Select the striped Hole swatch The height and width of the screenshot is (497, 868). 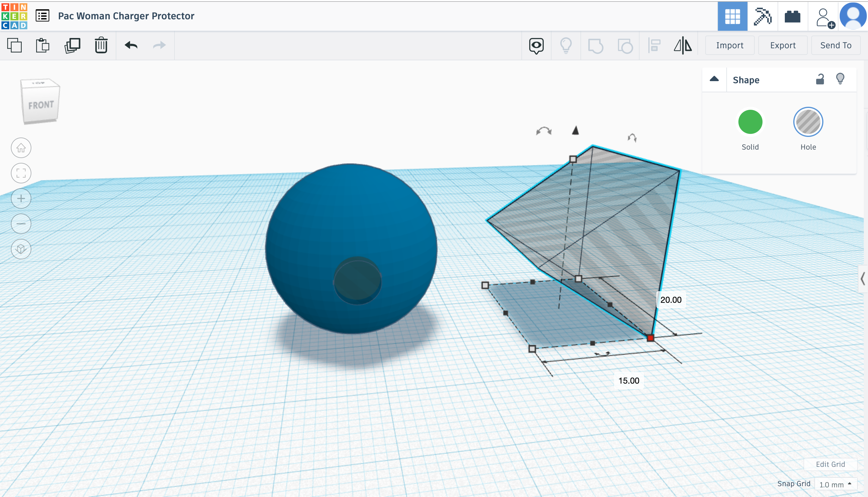808,122
